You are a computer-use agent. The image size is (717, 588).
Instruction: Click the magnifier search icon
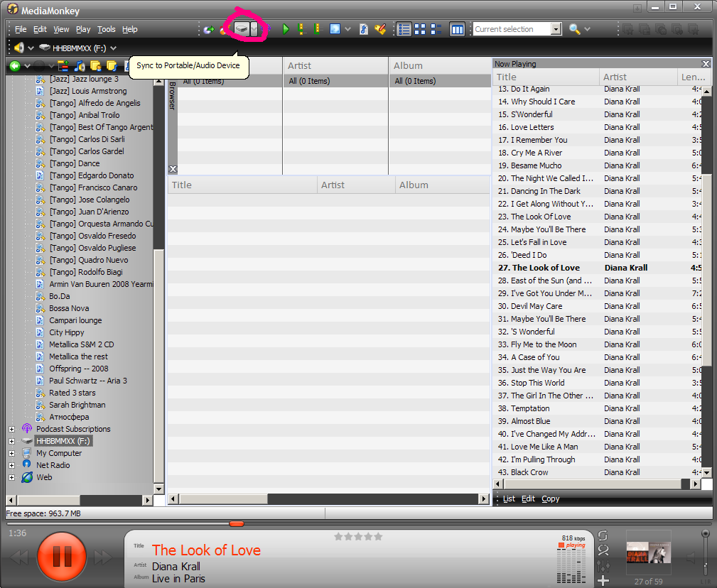(574, 29)
